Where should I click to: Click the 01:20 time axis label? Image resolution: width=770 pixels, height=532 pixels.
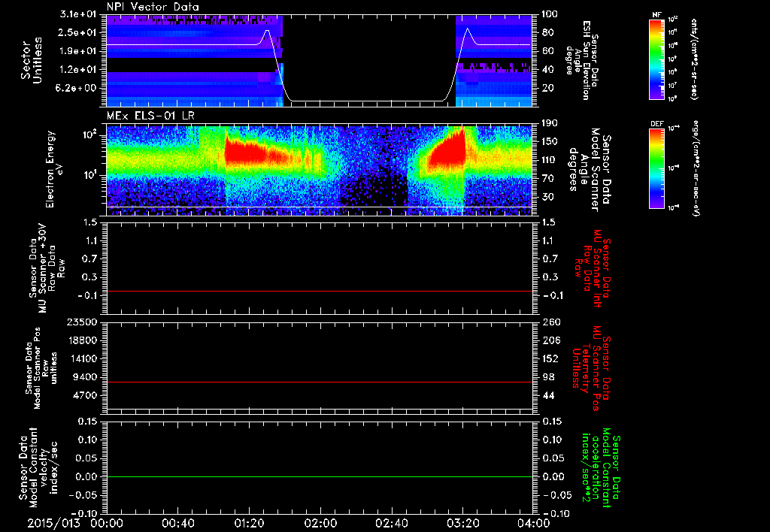pyautogui.click(x=249, y=523)
